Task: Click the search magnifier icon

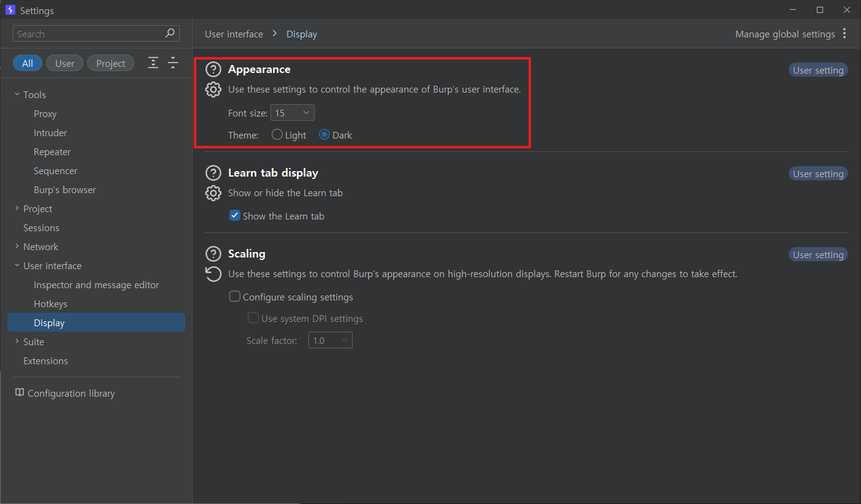Action: coord(170,34)
